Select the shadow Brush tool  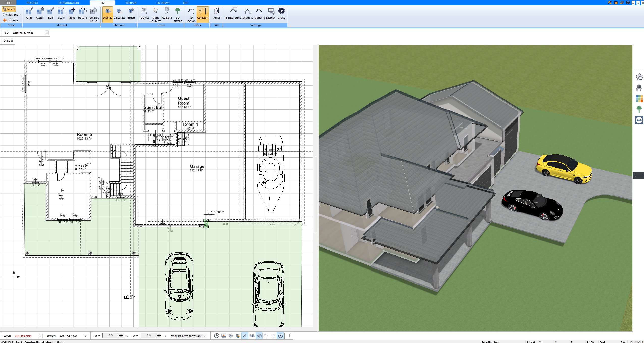[131, 13]
